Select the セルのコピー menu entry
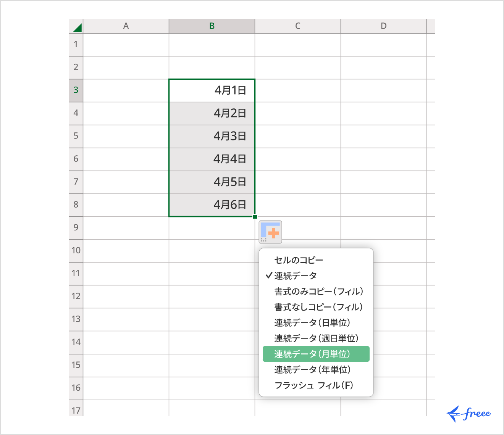This screenshot has width=504, height=435. click(x=299, y=260)
